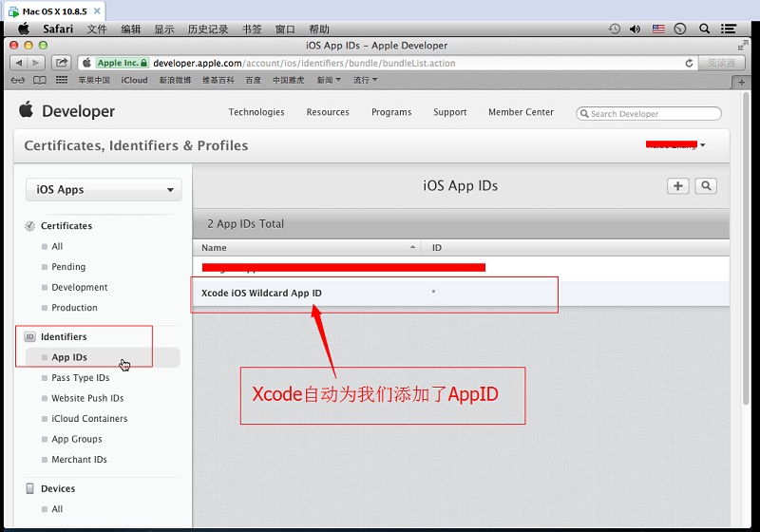Select Website Push IDs
The width and height of the screenshot is (760, 532).
click(87, 398)
